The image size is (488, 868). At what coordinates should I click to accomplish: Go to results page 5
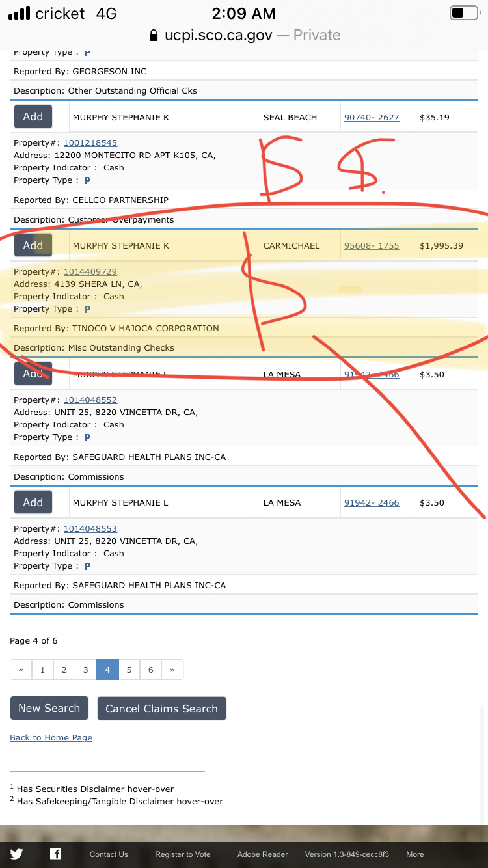click(129, 670)
